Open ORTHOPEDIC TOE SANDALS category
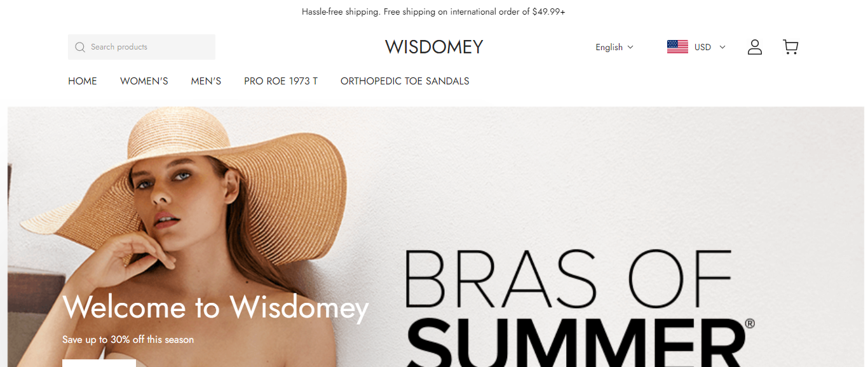The image size is (868, 367). 405,81
